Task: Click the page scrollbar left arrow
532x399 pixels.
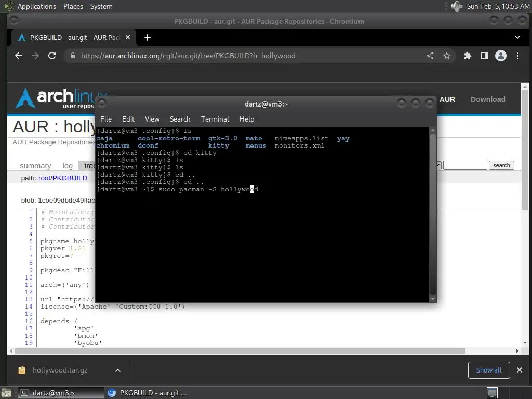Action: tap(11, 351)
